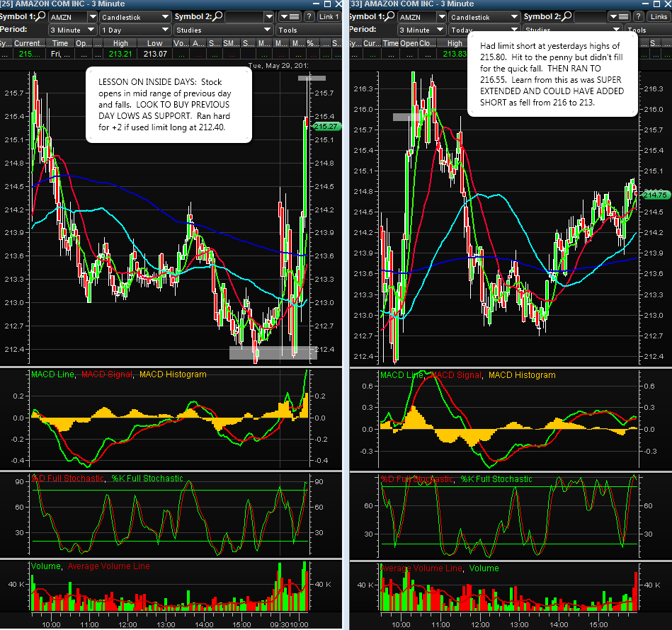Click MACD Histogram legend label in right window
672x630 pixels.
pos(522,375)
